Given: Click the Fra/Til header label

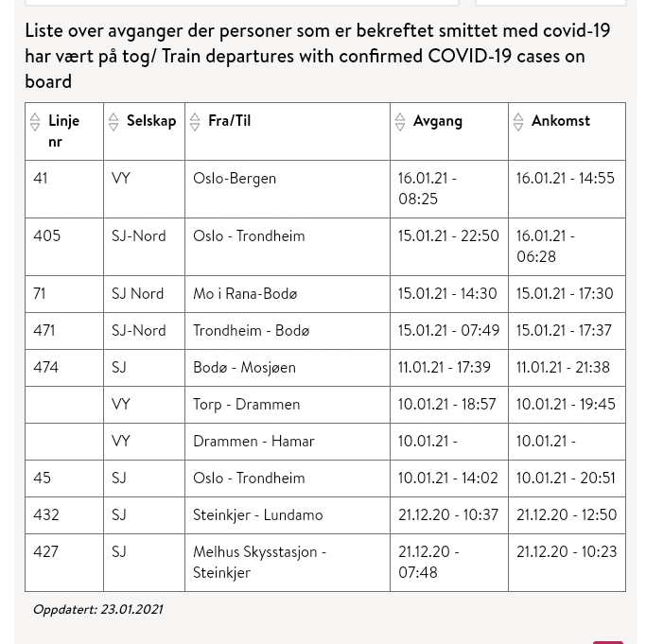Looking at the screenshot, I should [x=229, y=121].
